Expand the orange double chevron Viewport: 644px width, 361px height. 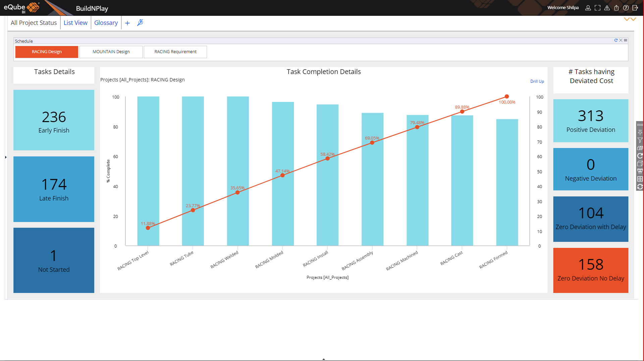630,19
